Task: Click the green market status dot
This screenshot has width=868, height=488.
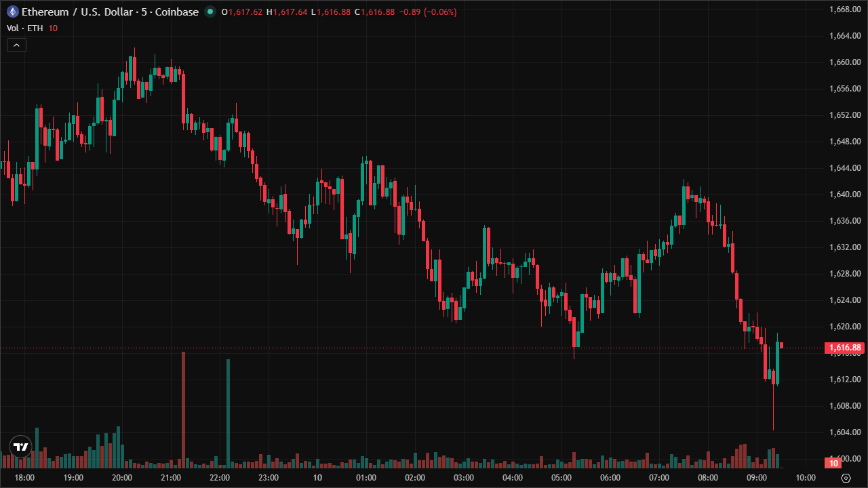Action: (x=210, y=12)
